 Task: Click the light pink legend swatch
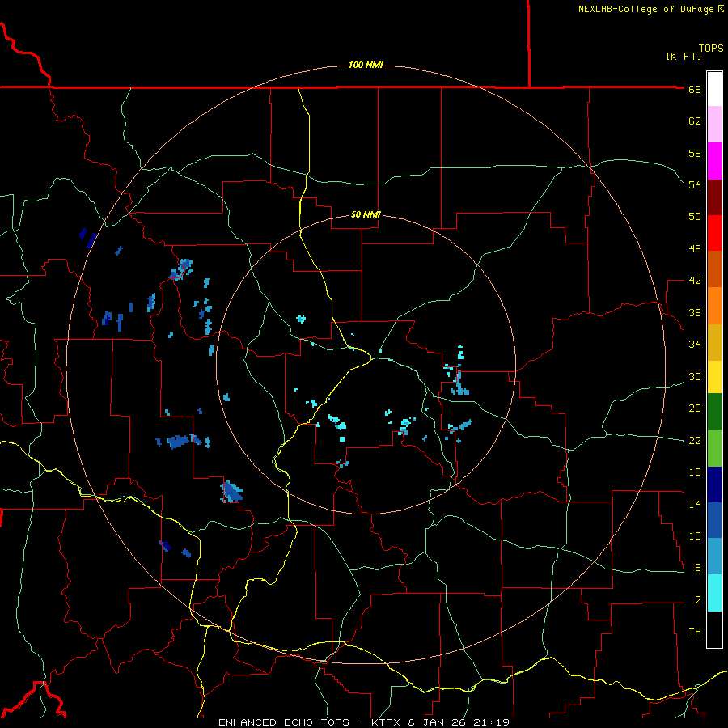[714, 125]
